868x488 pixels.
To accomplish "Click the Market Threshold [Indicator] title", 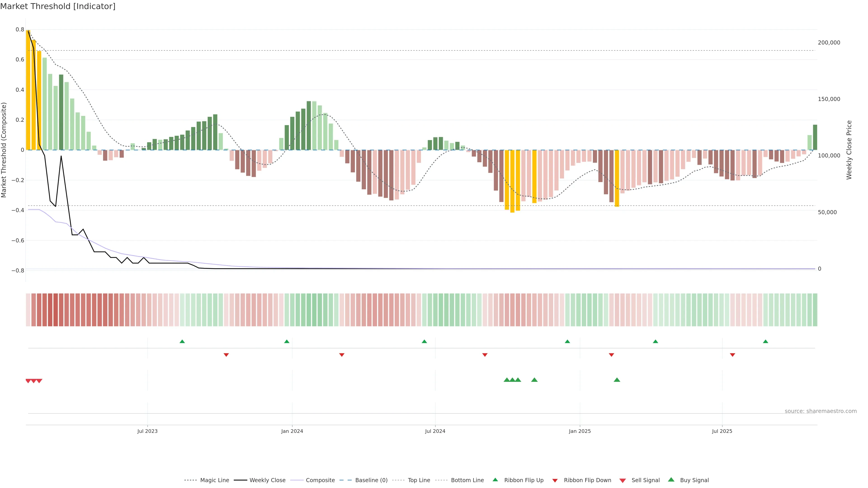I will pyautogui.click(x=58, y=6).
